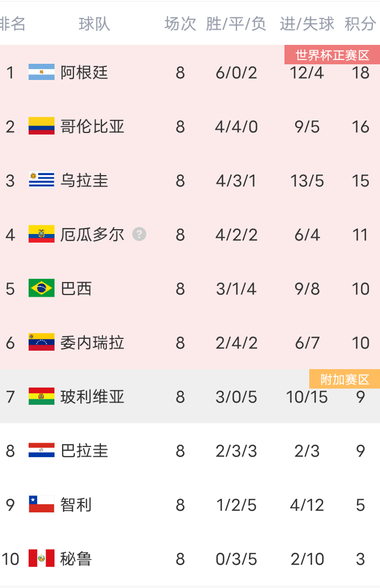Click the Ecuador flag icon
Screen dimensions: 380x588
coord(42,234)
